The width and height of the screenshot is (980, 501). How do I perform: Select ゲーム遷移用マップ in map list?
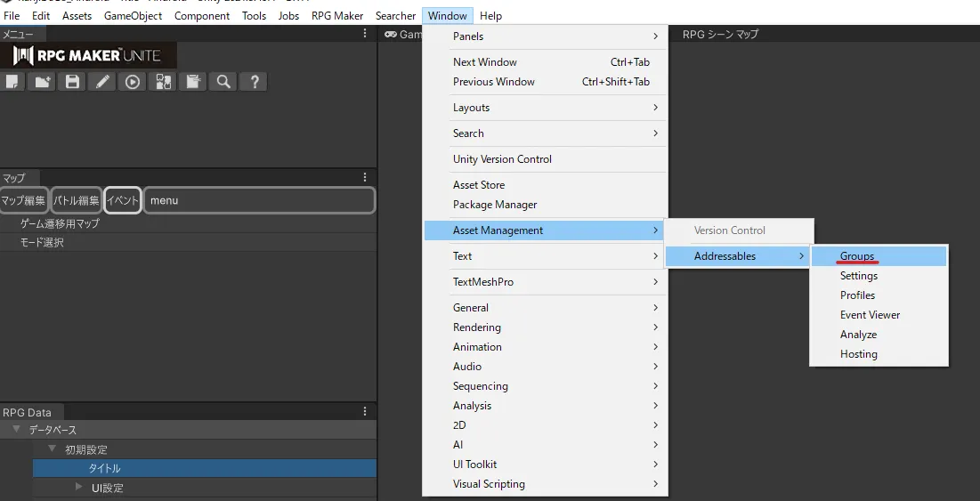pos(188,223)
